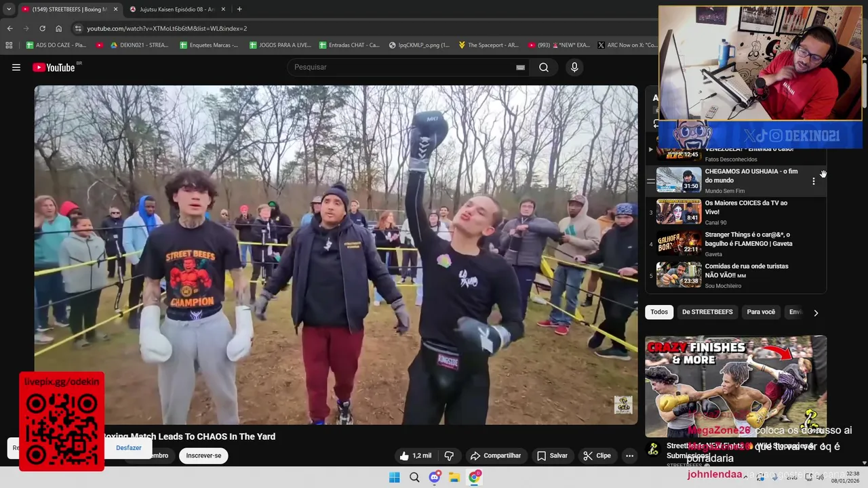Screen dimensions: 868x488
Task: Go back with the browser back arrow
Action: [x=9, y=28]
